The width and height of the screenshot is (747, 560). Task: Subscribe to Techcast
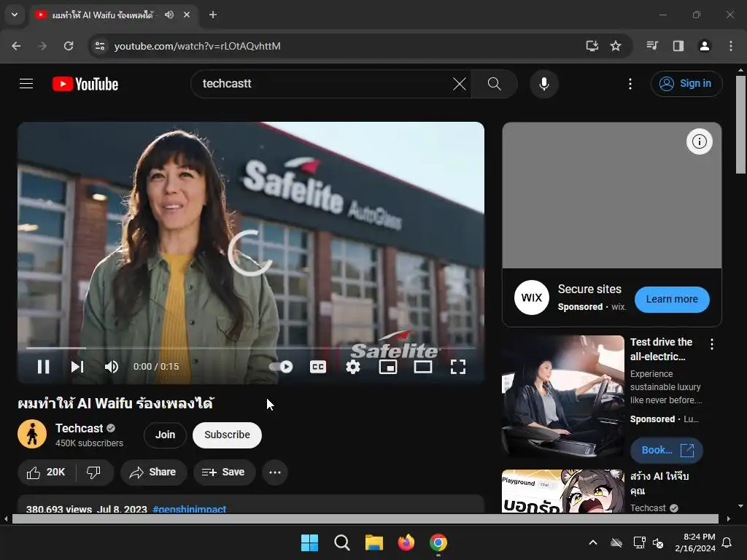(228, 435)
